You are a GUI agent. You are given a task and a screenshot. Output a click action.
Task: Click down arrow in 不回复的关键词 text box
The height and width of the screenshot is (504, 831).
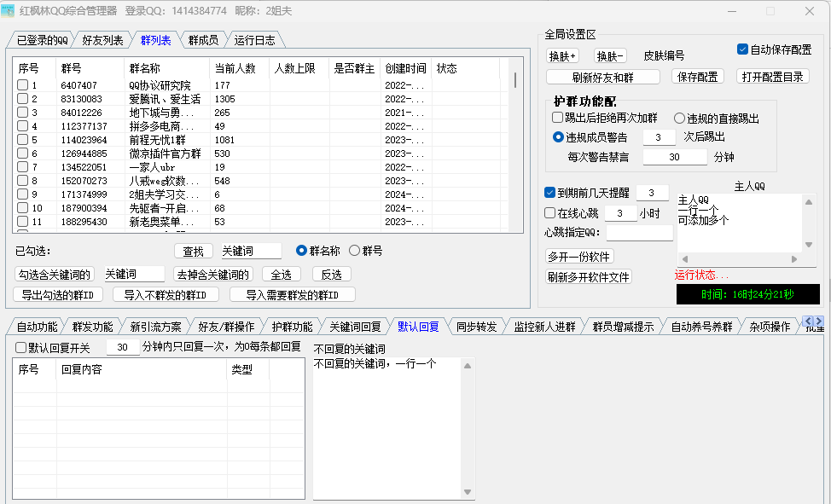point(468,494)
